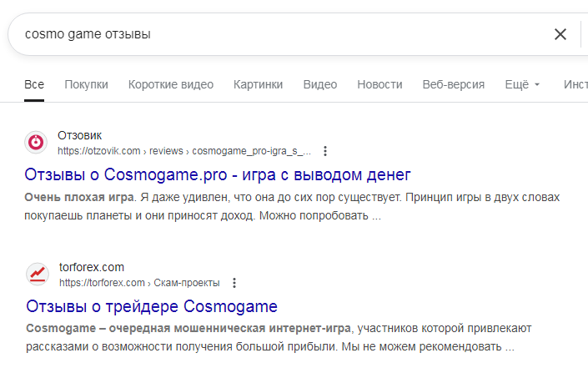Click the Отзовик site favicon
588x368 pixels.
pos(36,143)
